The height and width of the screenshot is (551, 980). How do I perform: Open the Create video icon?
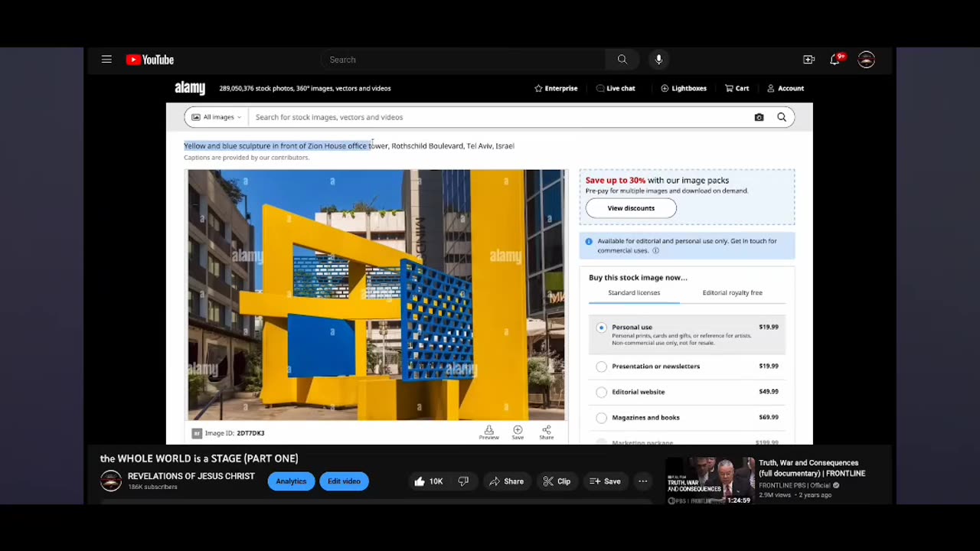pyautogui.click(x=808, y=60)
